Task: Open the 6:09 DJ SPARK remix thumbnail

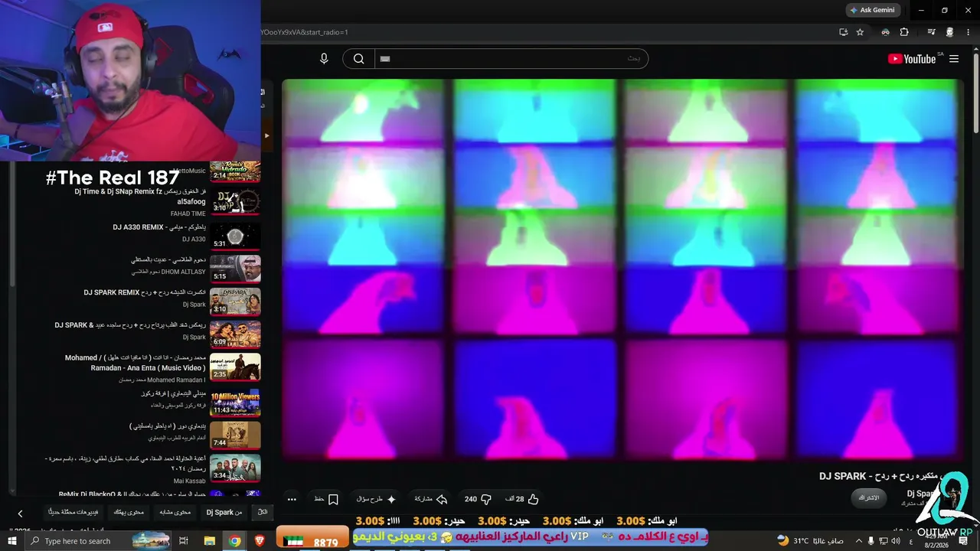Action: [x=235, y=334]
